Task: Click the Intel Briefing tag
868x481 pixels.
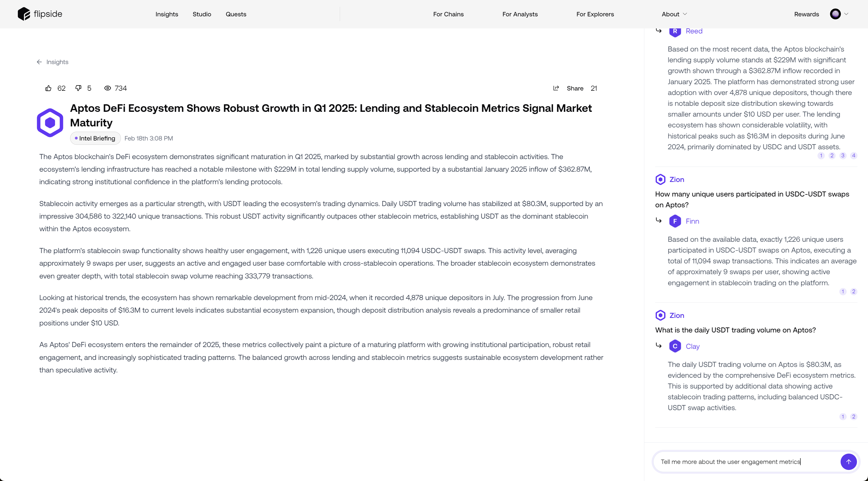Action: [95, 138]
